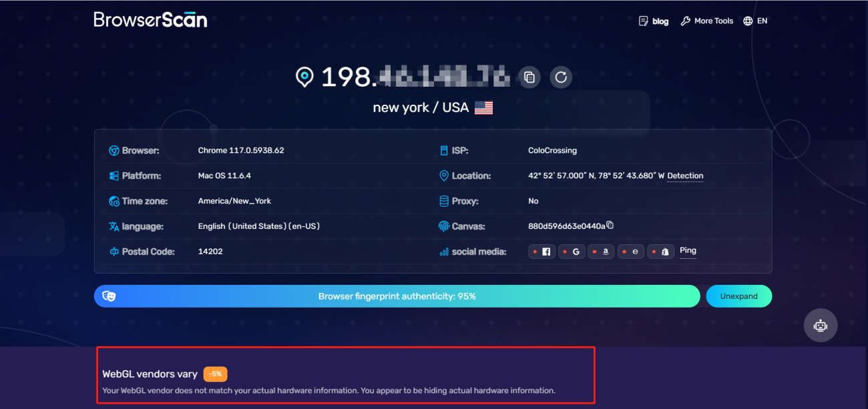
Task: Click the WebGL vendors vary heading
Action: [x=150, y=374]
